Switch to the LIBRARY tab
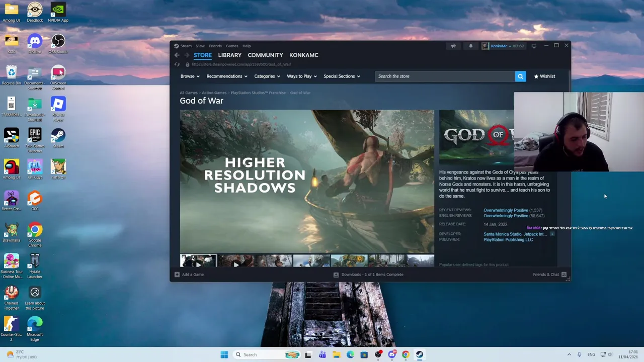Screen dimensions: 644x362 point(230,55)
